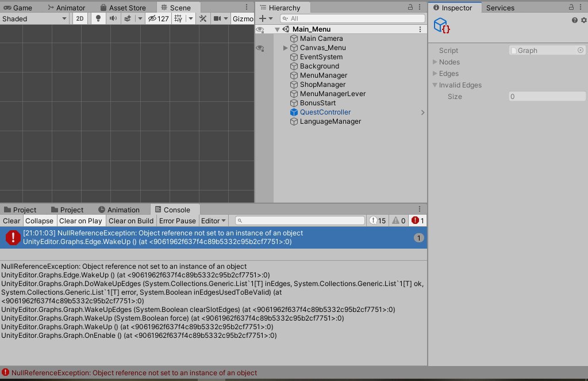Open Gizmos menu in Scene view
This screenshot has width=588, height=381.
coord(243,18)
